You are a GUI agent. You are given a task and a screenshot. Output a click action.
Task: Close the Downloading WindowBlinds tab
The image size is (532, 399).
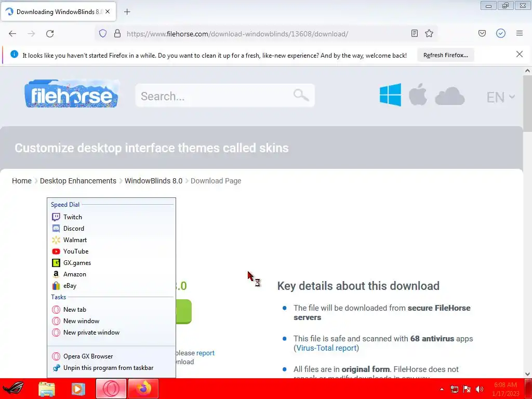tap(108, 11)
